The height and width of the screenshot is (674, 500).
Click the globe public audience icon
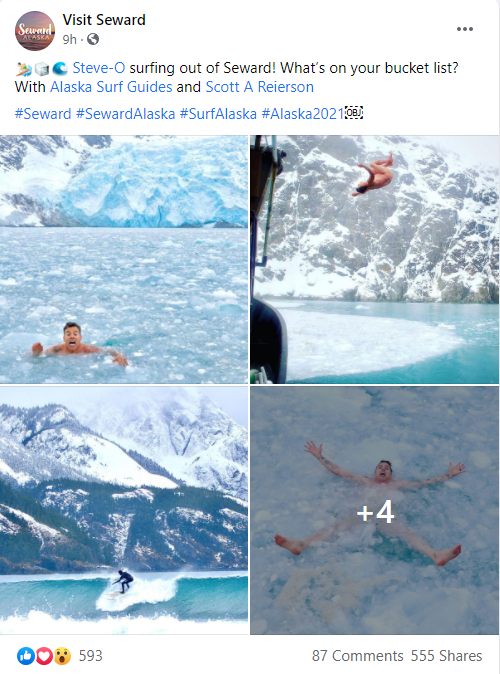pyautogui.click(x=93, y=40)
